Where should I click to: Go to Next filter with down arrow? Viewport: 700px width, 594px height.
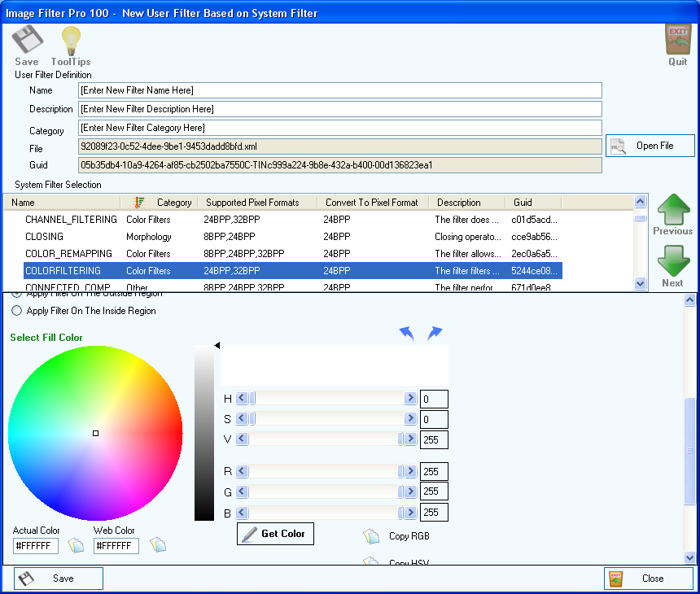[x=673, y=260]
